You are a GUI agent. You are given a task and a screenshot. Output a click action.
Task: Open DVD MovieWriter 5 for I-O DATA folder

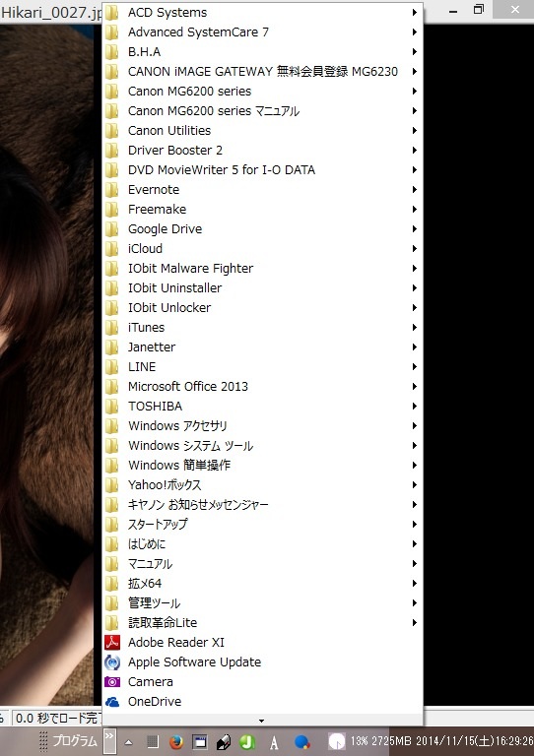(x=263, y=169)
